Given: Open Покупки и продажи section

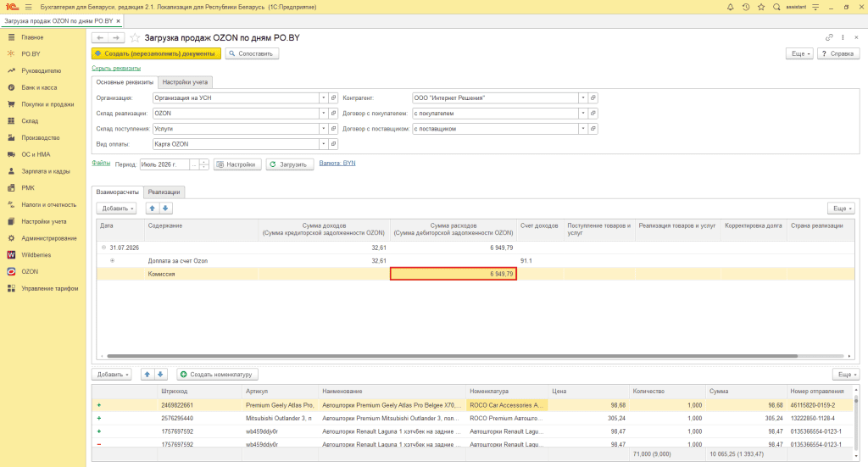Looking at the screenshot, I should 47,104.
